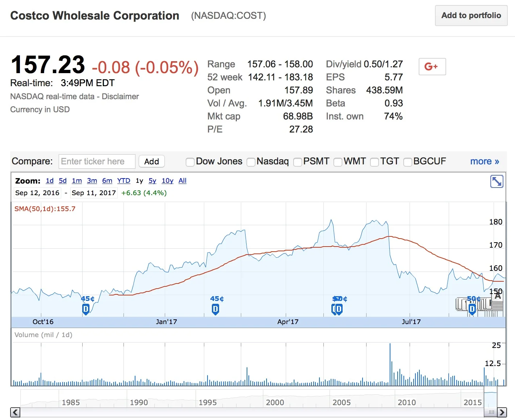Toggle Dow Jones comparison checkbox
Viewport: 515px width, 420px height.
pos(190,162)
